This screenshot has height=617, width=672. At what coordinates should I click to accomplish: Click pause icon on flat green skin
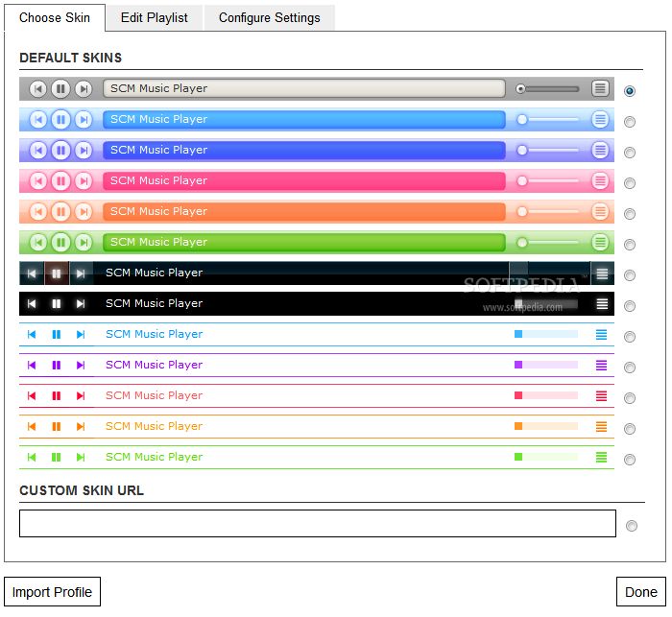coord(56,458)
